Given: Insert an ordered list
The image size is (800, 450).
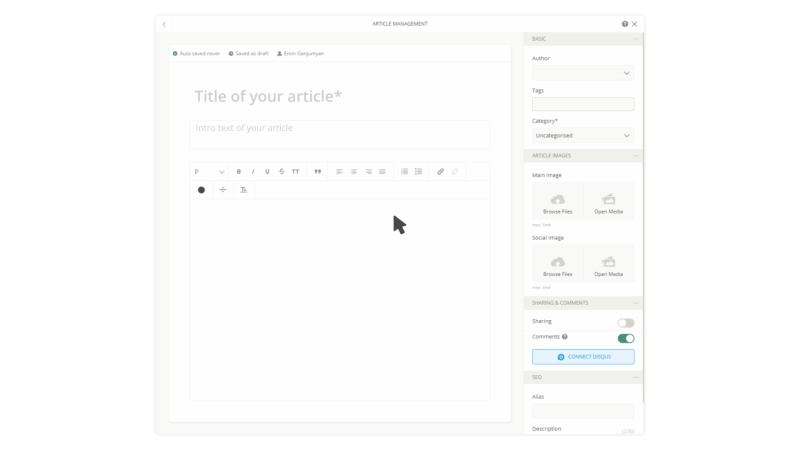Looking at the screenshot, I should 404,172.
